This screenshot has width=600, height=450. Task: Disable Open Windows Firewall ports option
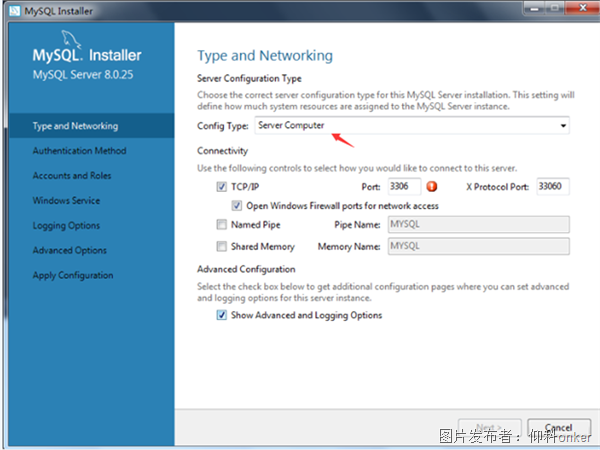237,206
